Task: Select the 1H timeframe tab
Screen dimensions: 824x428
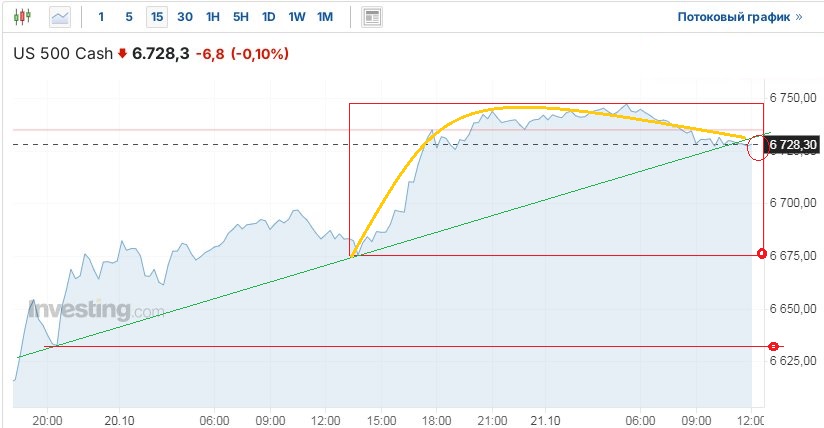Action: point(213,17)
